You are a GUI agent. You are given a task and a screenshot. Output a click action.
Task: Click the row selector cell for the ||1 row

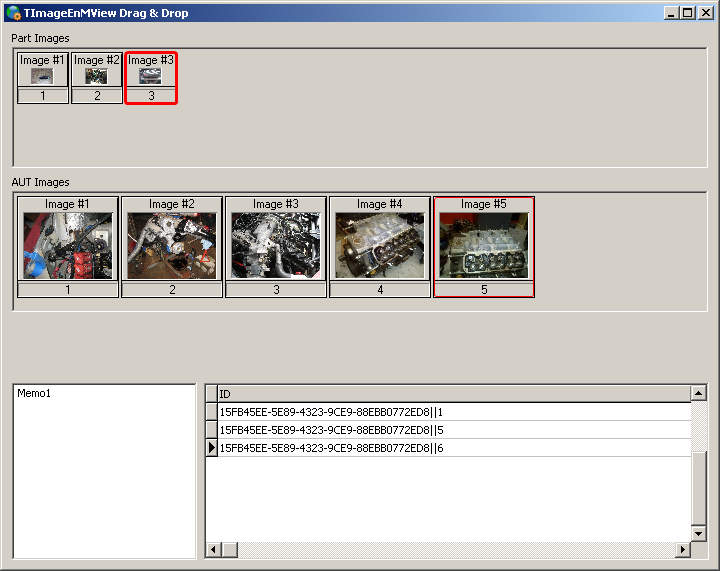pyautogui.click(x=211, y=412)
